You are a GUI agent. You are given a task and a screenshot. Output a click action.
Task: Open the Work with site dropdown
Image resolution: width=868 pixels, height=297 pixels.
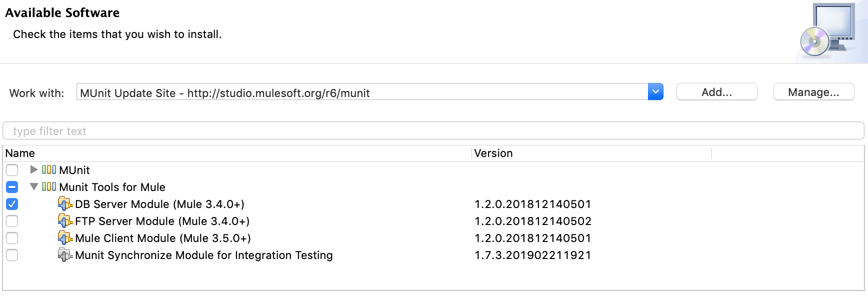click(x=655, y=92)
